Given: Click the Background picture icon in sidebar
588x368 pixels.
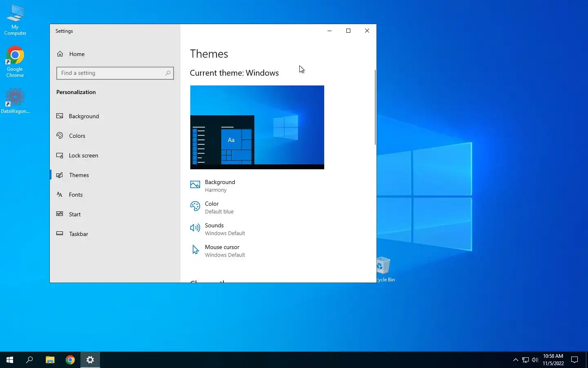Looking at the screenshot, I should pos(60,116).
